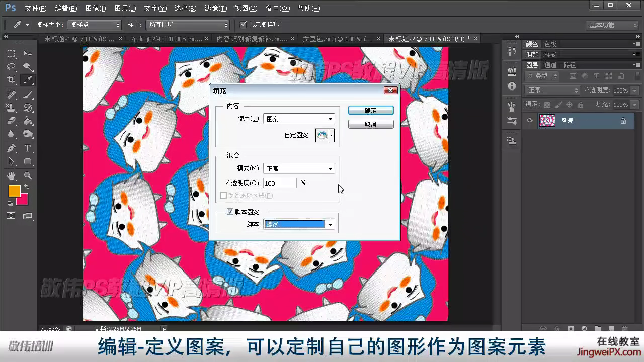Add a layer mask
The height and width of the screenshot is (362, 644).
point(571,329)
